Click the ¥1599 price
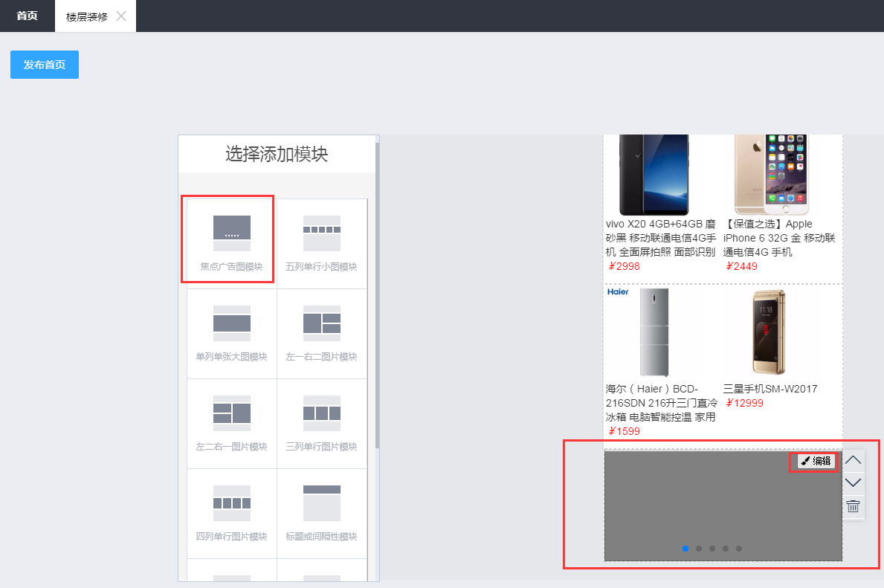The image size is (884, 588). point(624,431)
